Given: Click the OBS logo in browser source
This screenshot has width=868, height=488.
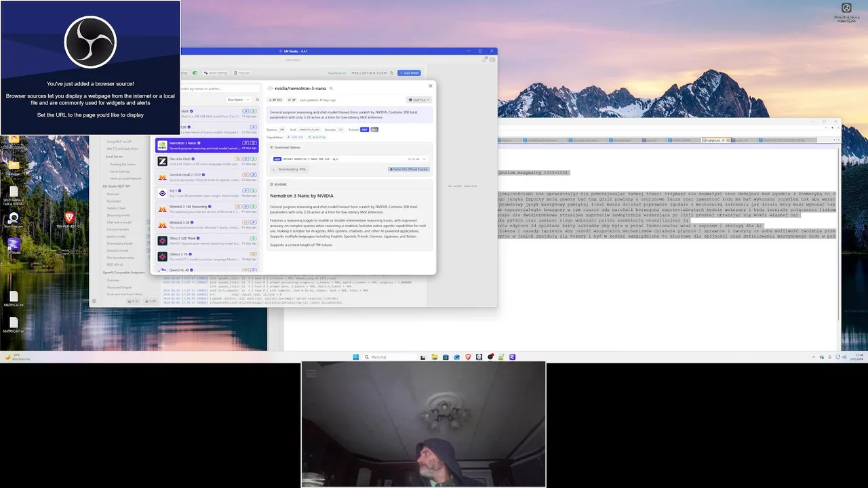Looking at the screenshot, I should (90, 42).
